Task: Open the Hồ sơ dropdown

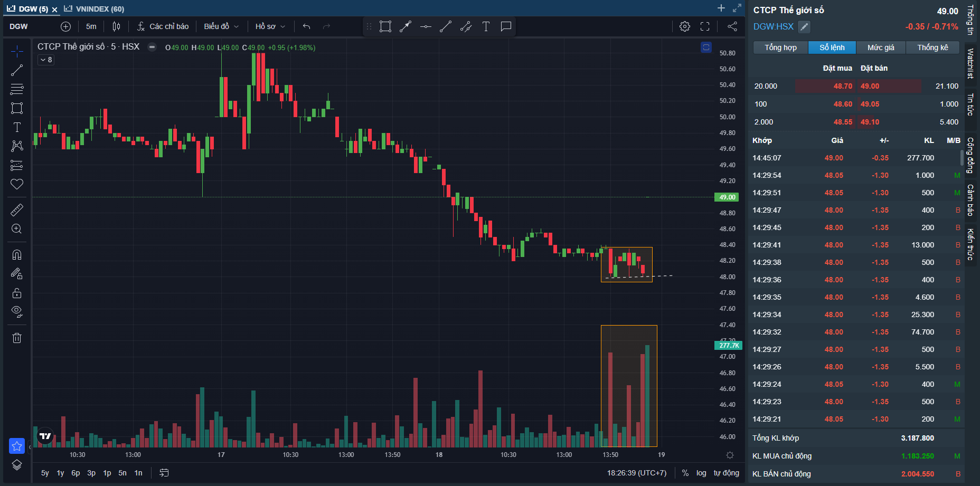Action: pos(270,26)
